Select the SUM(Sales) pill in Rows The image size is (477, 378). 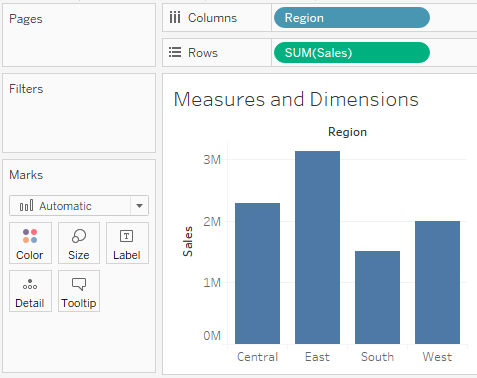(352, 53)
